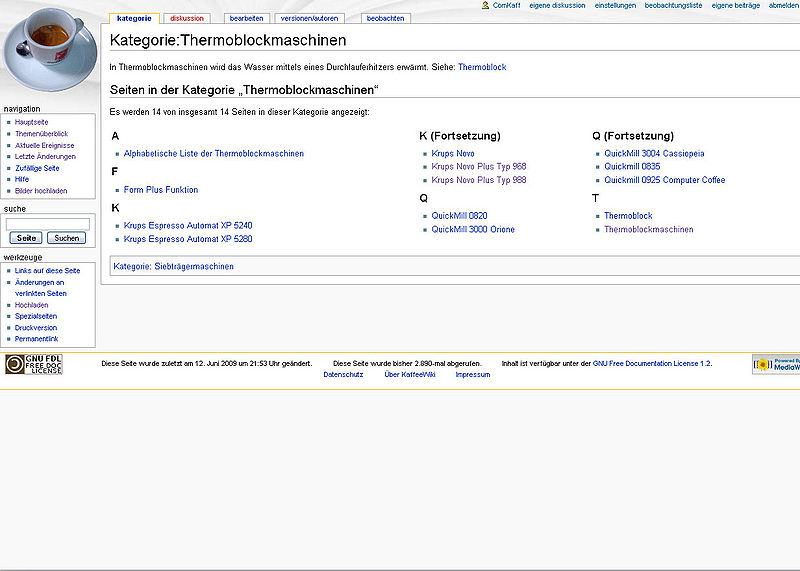Select the versionen/autoren tab
The width and height of the screenshot is (800, 571).
[310, 18]
